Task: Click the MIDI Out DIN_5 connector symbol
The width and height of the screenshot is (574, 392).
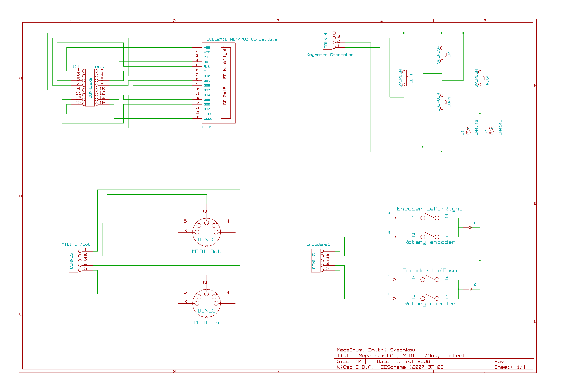Action: pos(207,232)
